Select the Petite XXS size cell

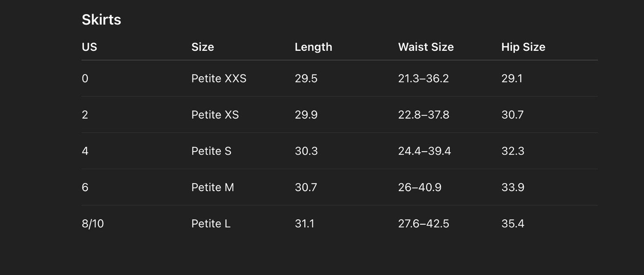tap(218, 78)
